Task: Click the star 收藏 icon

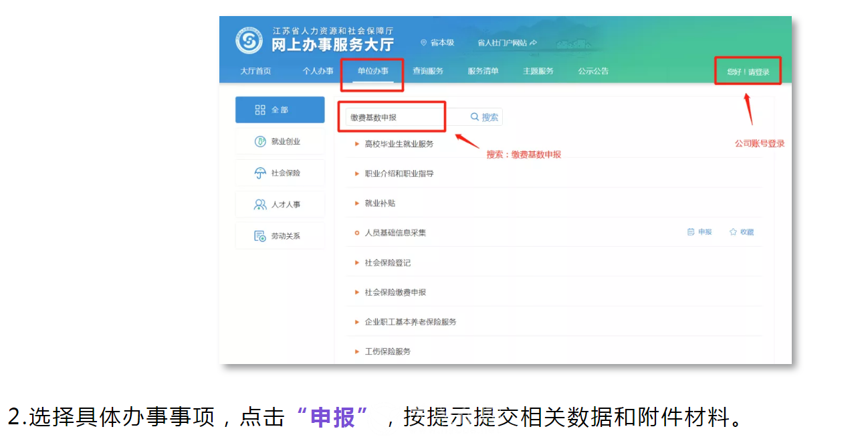Action: click(733, 232)
